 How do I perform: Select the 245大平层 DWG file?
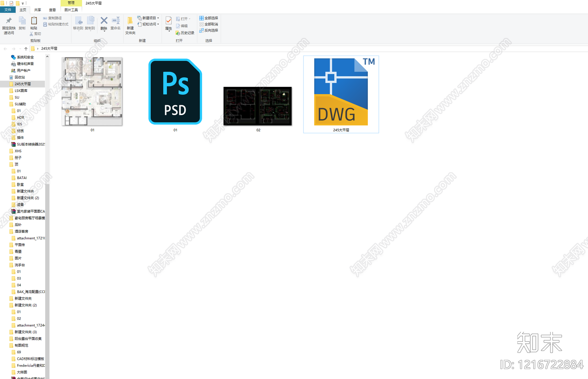coord(341,95)
